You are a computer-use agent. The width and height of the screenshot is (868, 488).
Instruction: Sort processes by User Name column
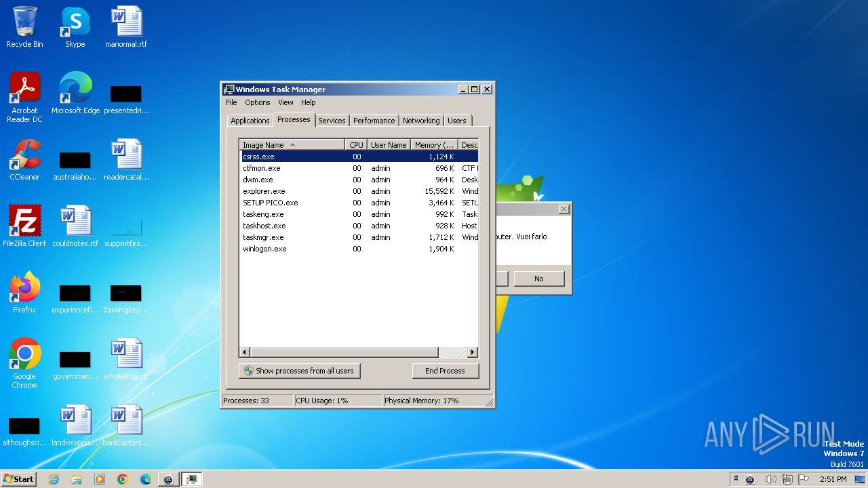pos(389,145)
